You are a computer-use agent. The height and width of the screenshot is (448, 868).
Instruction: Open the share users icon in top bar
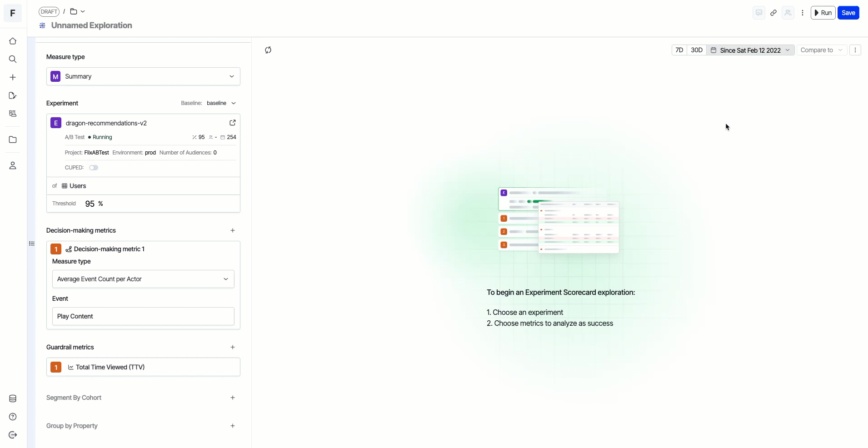tap(788, 13)
